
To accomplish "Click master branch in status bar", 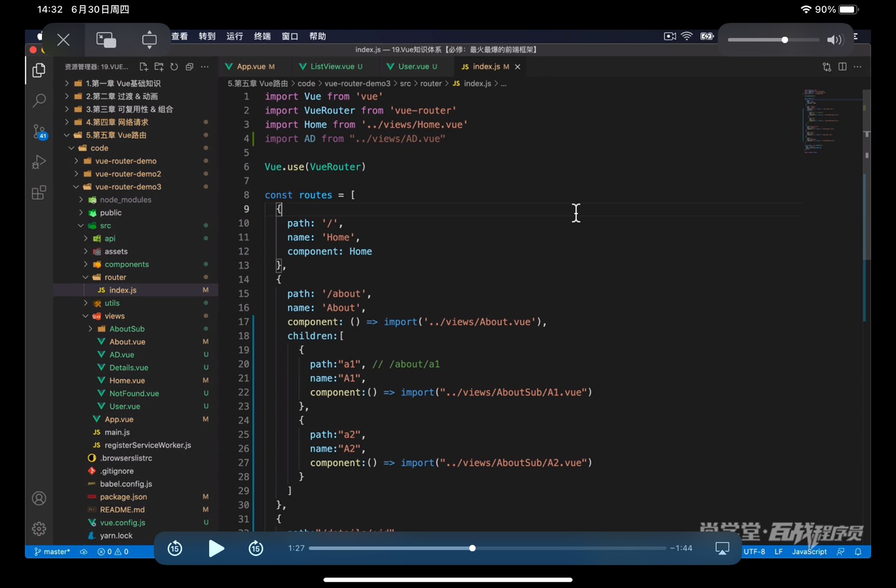I will pyautogui.click(x=52, y=552).
